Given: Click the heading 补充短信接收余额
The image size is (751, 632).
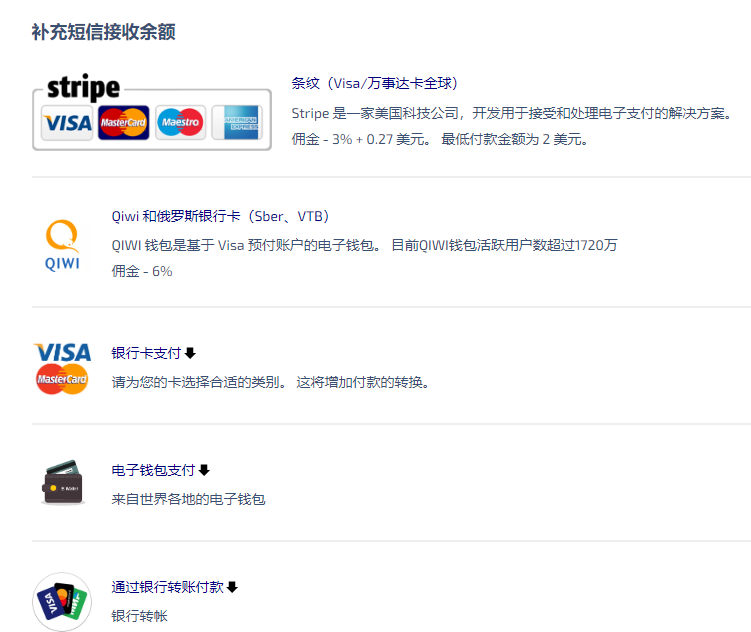Looking at the screenshot, I should 103,32.
